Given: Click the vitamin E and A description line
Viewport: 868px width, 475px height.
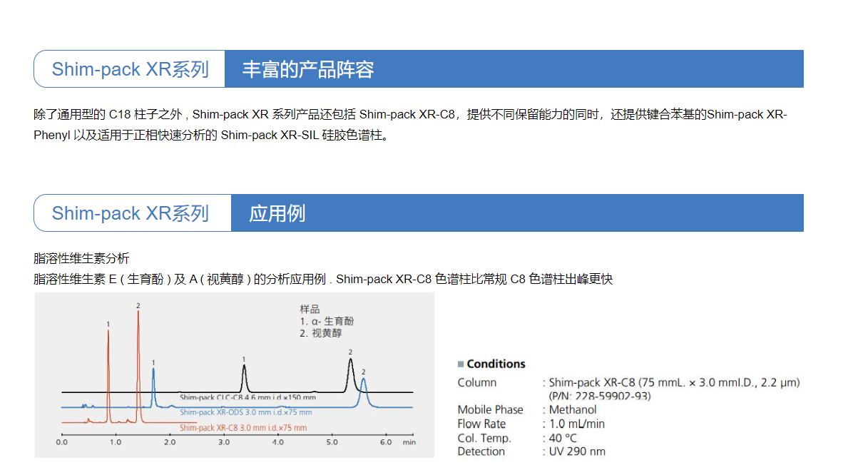Looking at the screenshot, I should click(x=322, y=279).
